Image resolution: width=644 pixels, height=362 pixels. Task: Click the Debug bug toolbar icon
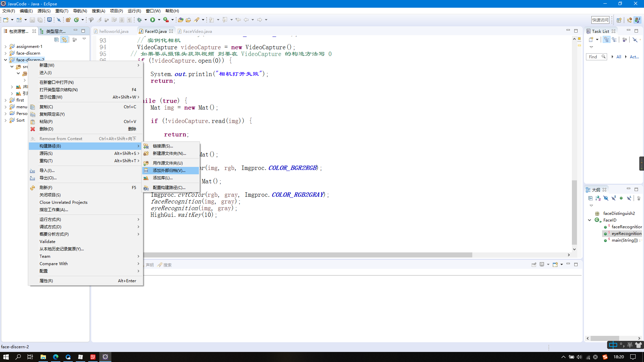click(140, 20)
